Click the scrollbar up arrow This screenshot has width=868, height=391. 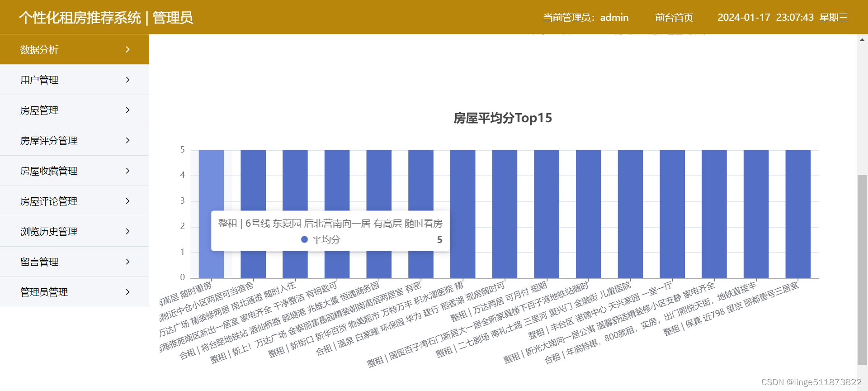click(862, 40)
